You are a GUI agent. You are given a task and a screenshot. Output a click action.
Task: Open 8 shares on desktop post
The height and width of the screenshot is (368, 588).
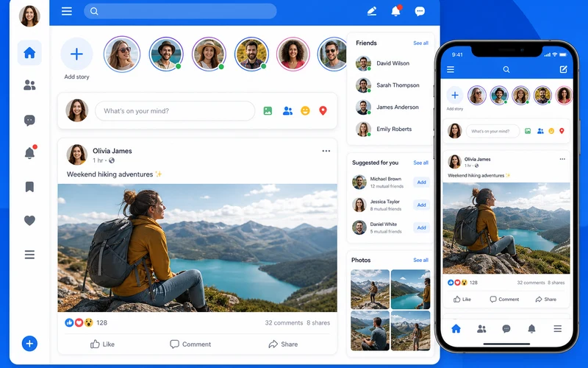tap(318, 322)
